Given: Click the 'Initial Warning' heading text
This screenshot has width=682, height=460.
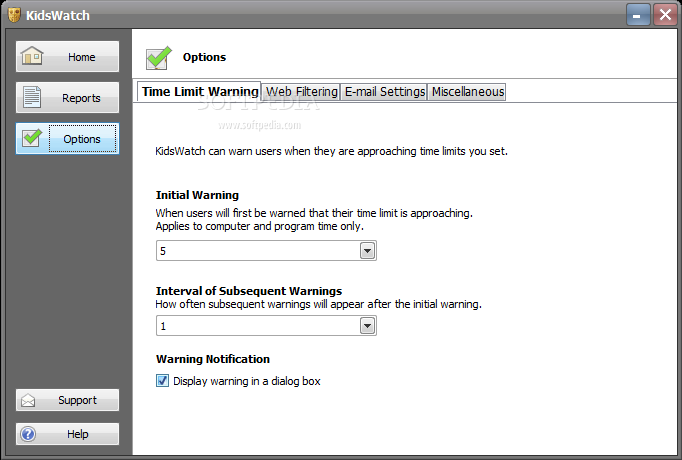Looking at the screenshot, I should tap(197, 195).
